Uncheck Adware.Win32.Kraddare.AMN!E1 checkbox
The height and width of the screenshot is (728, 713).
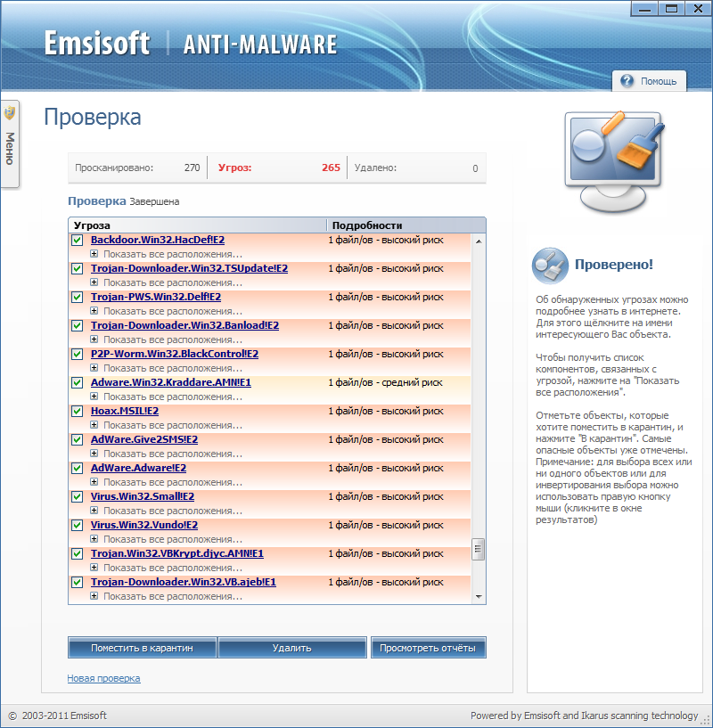[78, 382]
